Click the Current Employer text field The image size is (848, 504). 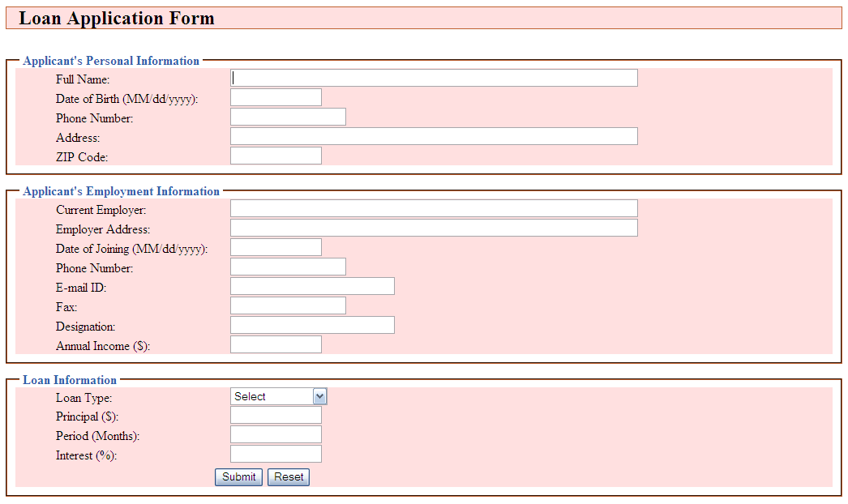tap(434, 208)
